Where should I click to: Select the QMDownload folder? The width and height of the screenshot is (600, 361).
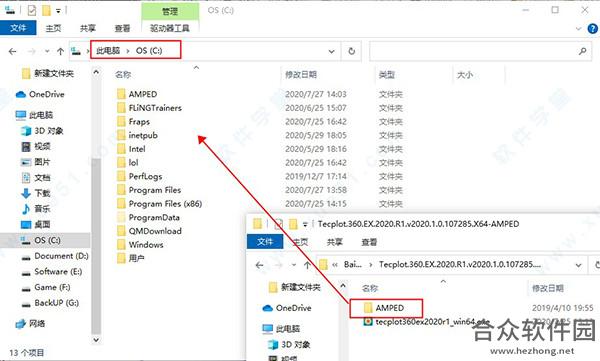155,231
